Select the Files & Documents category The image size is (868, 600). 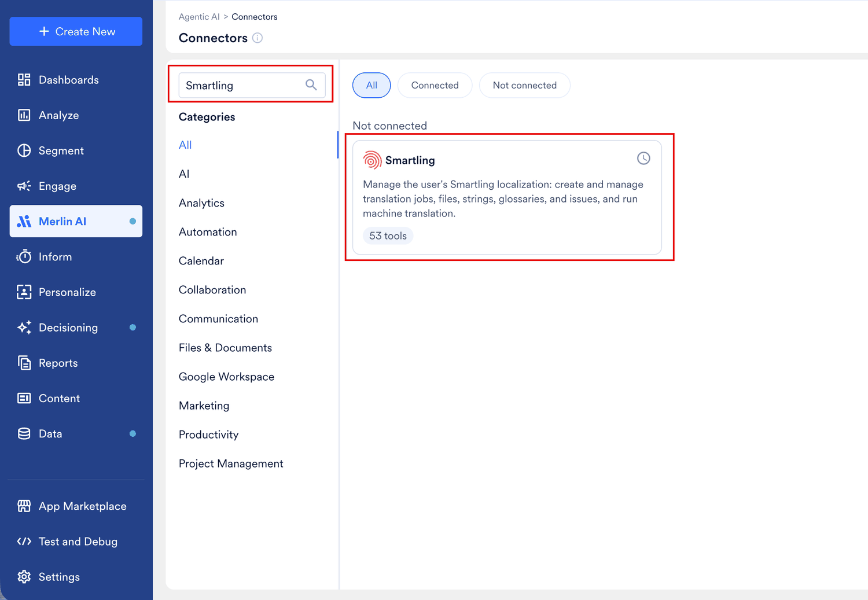pos(225,348)
